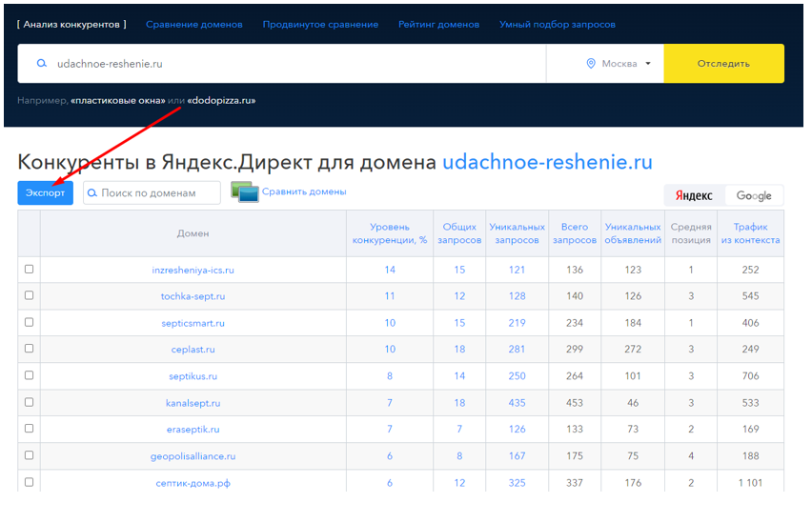Sort by Уровень конкуренции, % column

tap(390, 233)
